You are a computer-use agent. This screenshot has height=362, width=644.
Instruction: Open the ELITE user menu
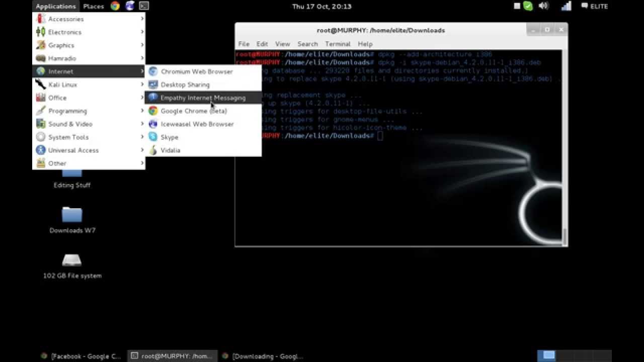click(x=595, y=6)
